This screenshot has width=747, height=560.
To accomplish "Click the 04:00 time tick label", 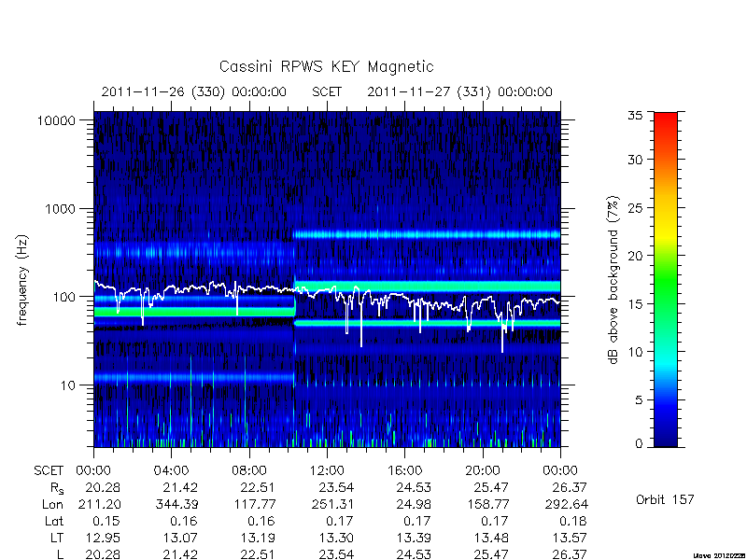I will (171, 471).
